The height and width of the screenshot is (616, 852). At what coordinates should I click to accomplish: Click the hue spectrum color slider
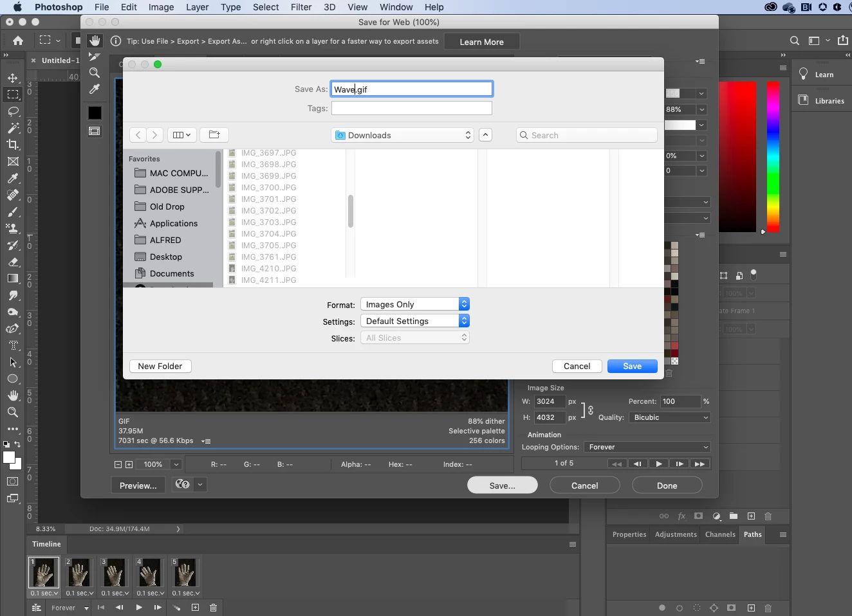(x=773, y=156)
